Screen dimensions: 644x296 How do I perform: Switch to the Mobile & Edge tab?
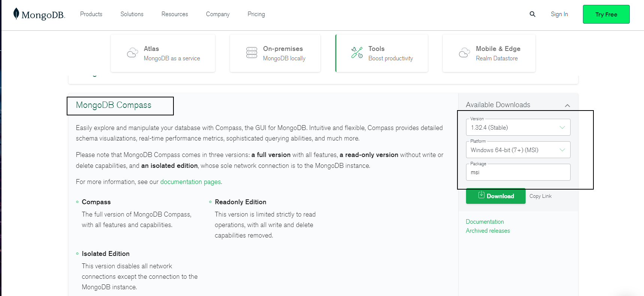click(x=489, y=53)
